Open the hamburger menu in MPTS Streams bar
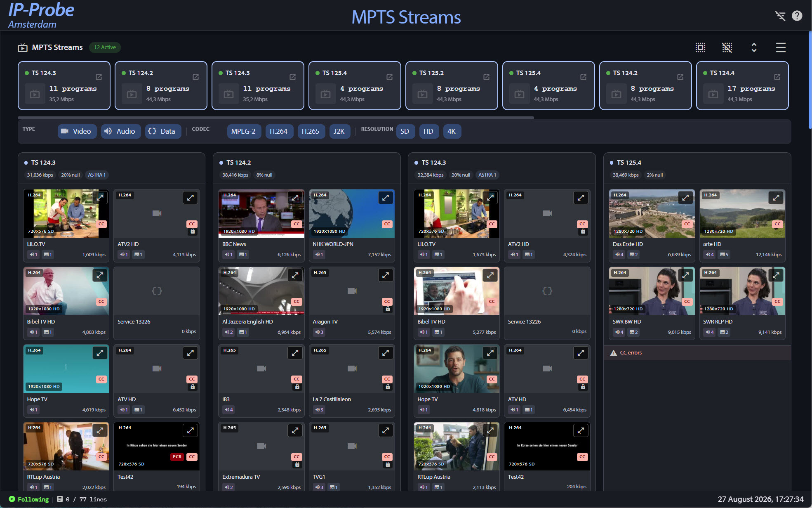This screenshot has width=812, height=508. (781, 47)
